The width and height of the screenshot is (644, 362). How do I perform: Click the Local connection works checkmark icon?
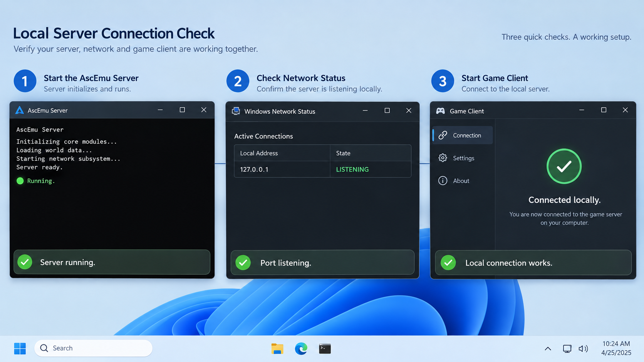pos(448,263)
